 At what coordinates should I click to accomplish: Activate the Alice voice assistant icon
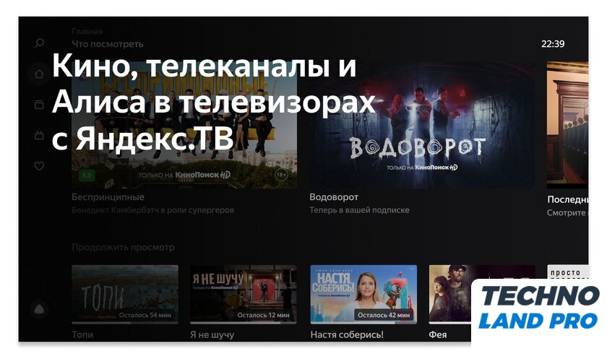(x=39, y=309)
